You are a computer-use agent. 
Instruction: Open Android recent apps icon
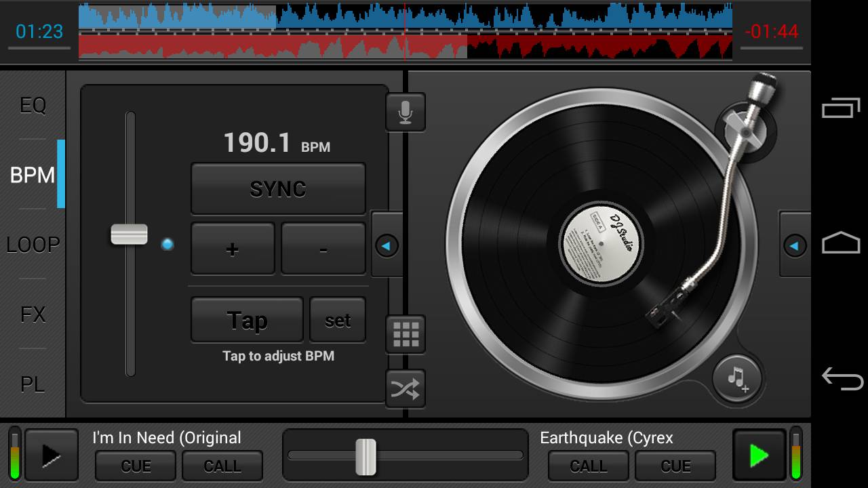point(841,108)
